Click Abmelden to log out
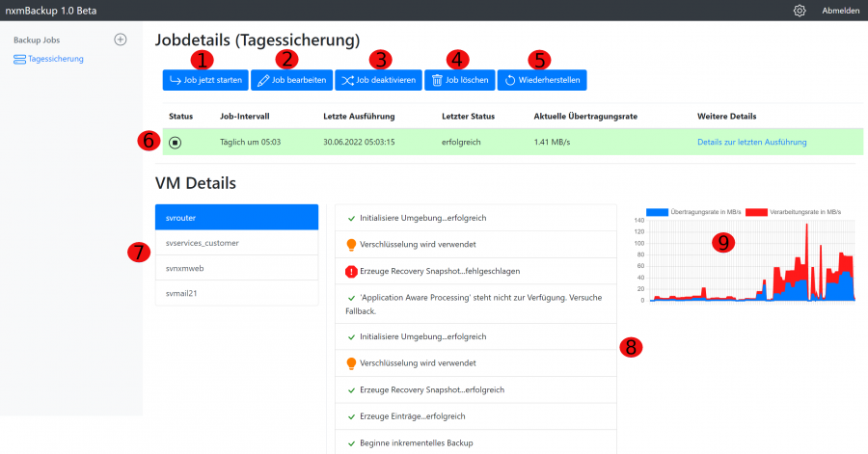This screenshot has height=454, width=868. pos(841,11)
